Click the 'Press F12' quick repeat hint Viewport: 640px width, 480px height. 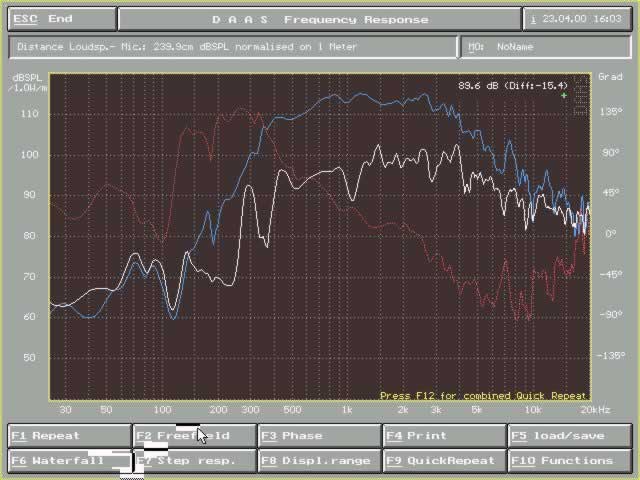click(x=484, y=396)
